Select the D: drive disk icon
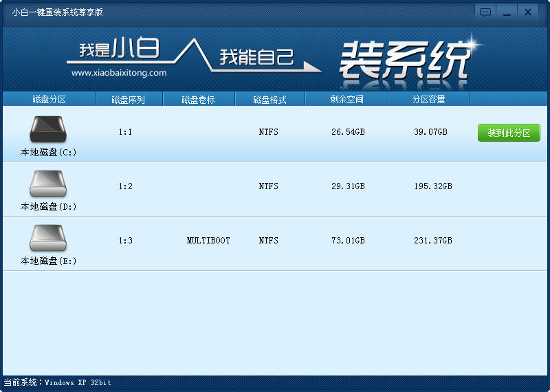 tap(48, 184)
